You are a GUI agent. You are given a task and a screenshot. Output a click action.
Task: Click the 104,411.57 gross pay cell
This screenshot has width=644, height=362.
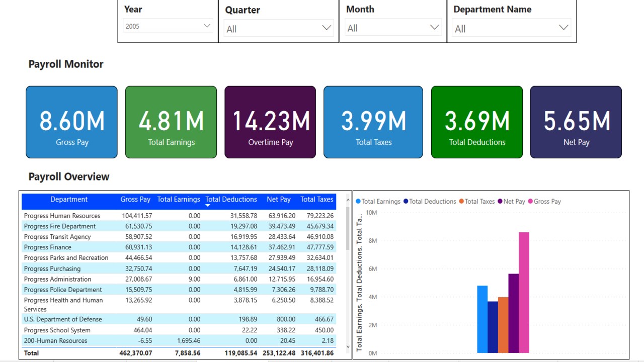[x=137, y=216]
